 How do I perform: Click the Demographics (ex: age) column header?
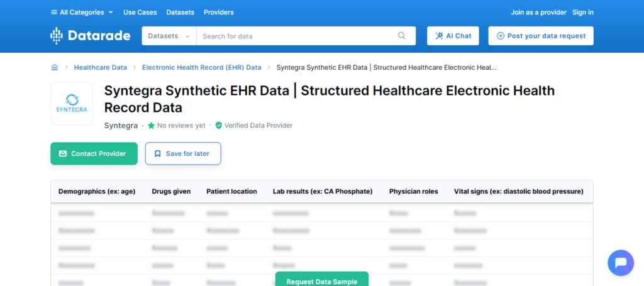[97, 192]
